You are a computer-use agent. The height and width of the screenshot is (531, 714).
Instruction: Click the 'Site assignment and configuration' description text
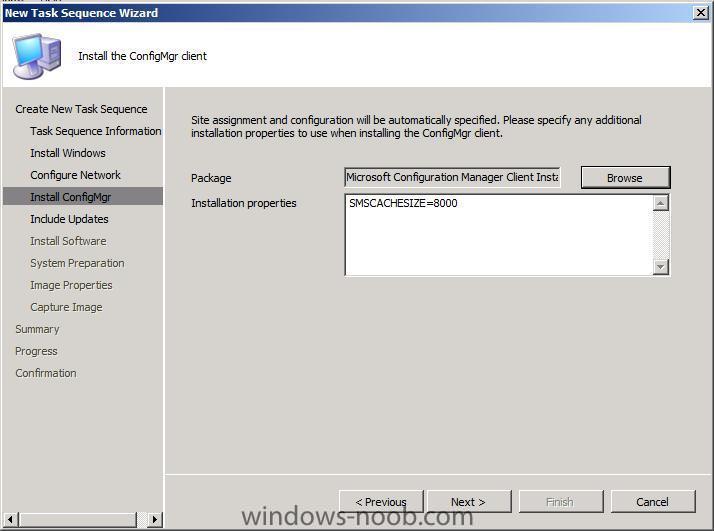(x=416, y=127)
